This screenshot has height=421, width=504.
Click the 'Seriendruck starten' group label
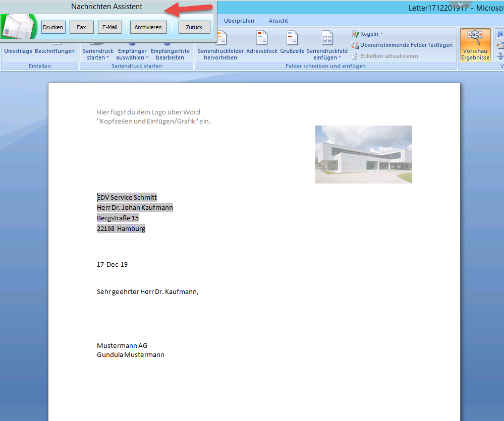(x=137, y=66)
